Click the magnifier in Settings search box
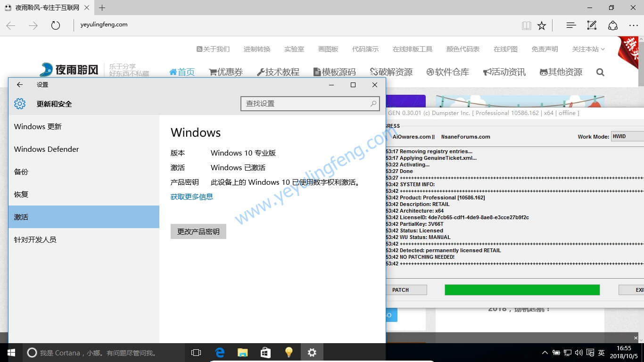Screen dimensions: 644x362 (373, 104)
